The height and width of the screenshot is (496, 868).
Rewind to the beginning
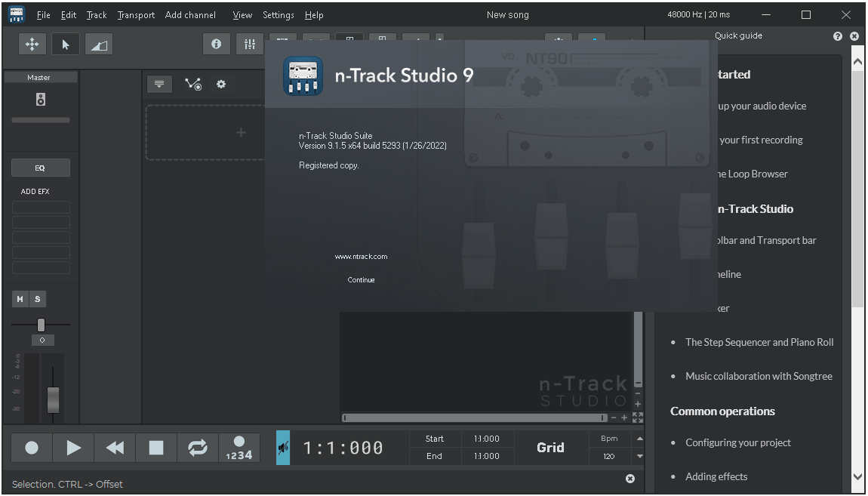click(115, 447)
